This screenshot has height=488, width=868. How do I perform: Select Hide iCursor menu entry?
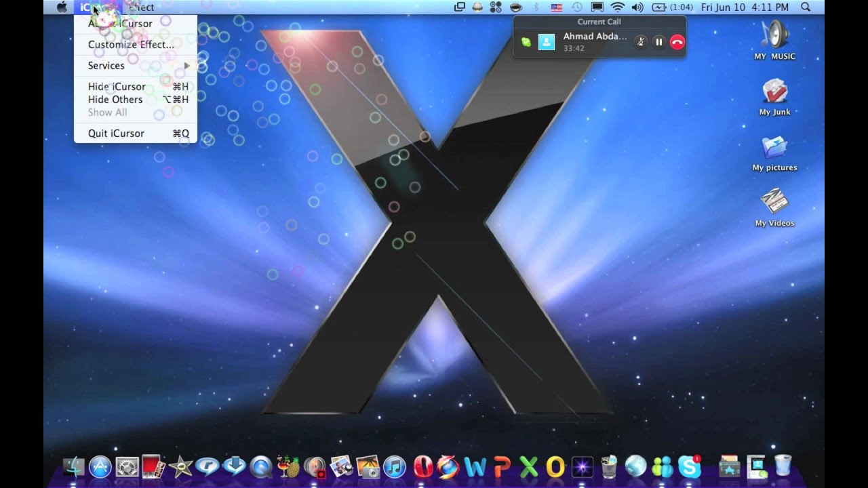click(x=136, y=86)
